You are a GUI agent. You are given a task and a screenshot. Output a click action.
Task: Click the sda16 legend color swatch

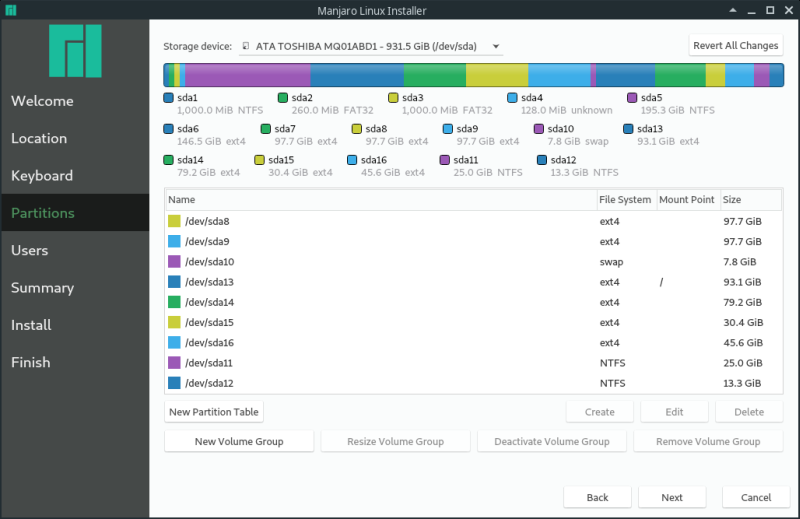click(352, 160)
